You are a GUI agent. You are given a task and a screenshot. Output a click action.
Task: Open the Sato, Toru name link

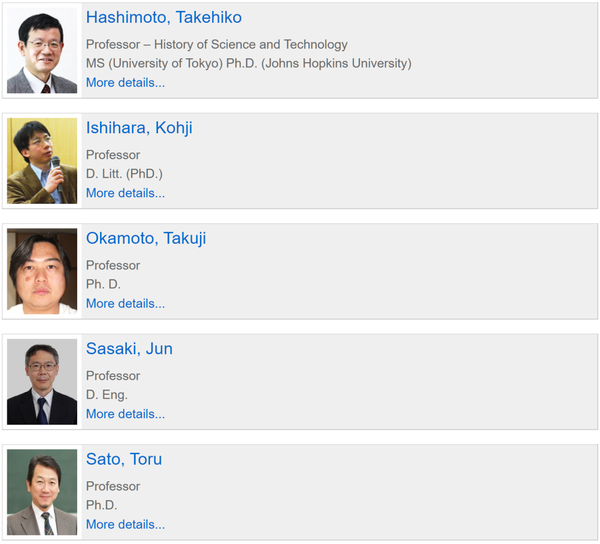[x=124, y=459]
